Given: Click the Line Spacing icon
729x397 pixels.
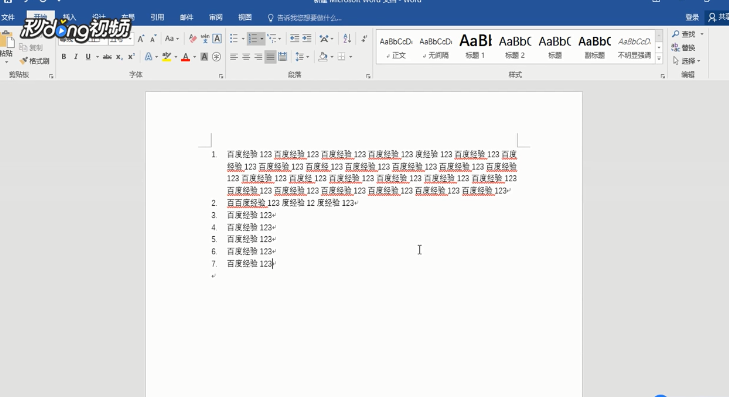Looking at the screenshot, I should click(299, 57).
